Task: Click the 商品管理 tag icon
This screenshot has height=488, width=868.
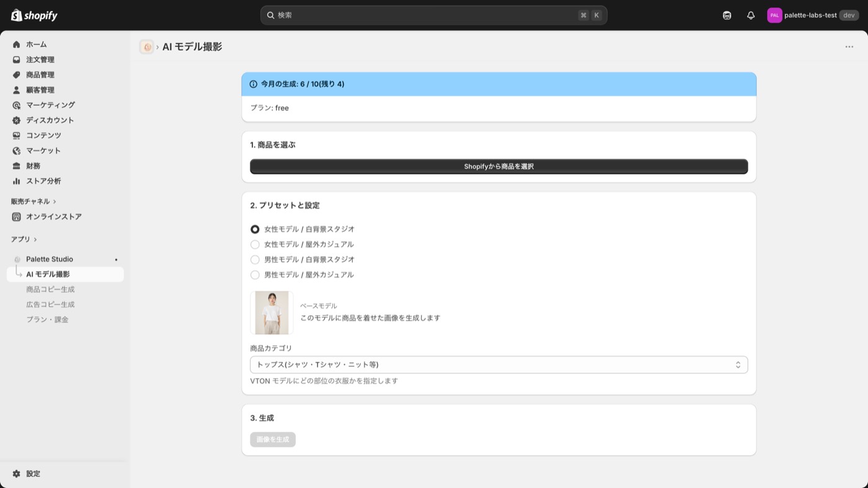Action: [17, 75]
